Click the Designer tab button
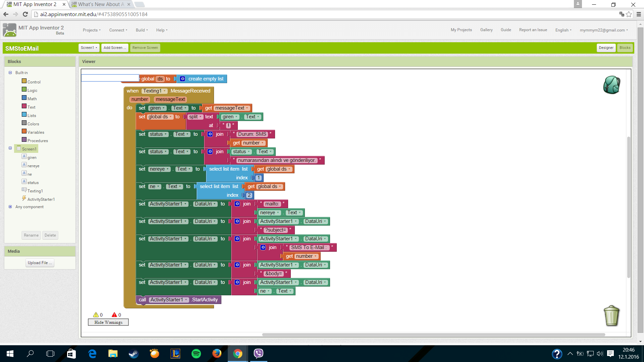 [606, 47]
